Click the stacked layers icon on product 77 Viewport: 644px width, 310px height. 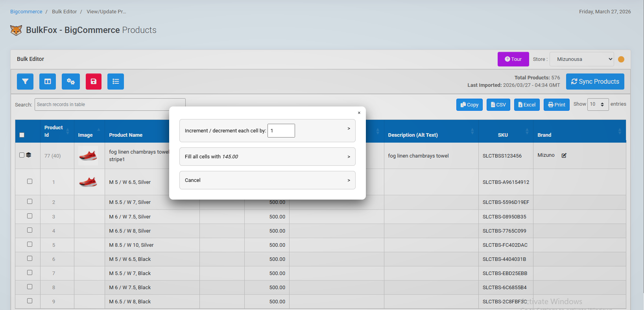(x=29, y=155)
